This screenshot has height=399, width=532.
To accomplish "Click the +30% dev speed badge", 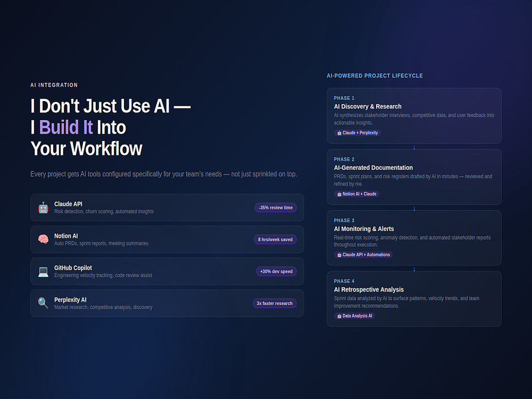I will coord(276,271).
